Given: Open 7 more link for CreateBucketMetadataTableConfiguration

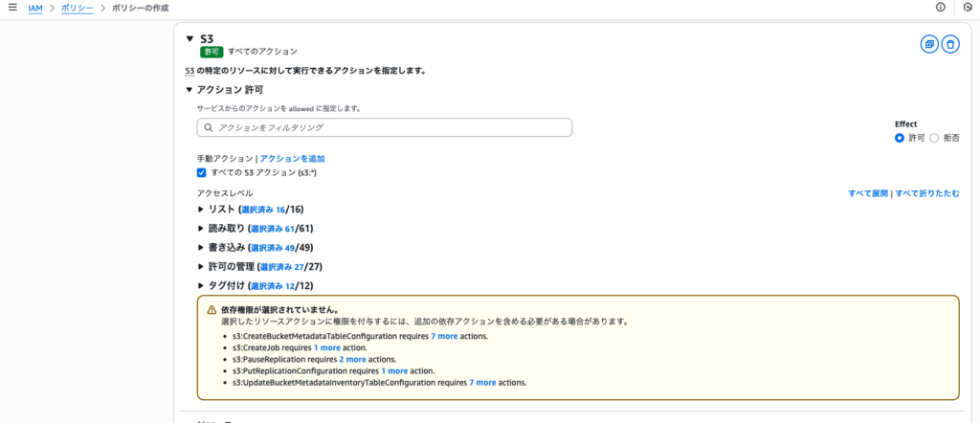Looking at the screenshot, I should point(446,337).
